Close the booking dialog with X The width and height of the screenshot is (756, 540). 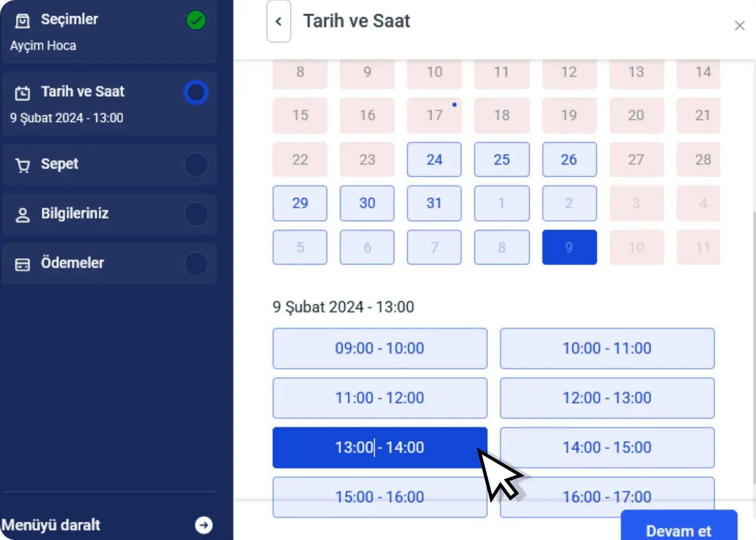(739, 26)
